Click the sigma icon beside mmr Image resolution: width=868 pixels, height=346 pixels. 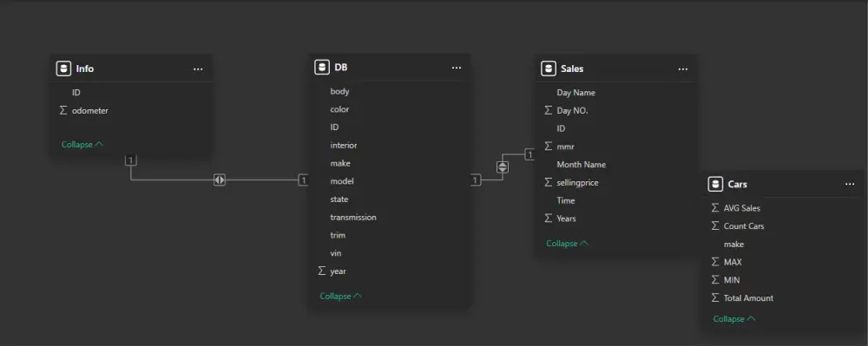coord(549,147)
